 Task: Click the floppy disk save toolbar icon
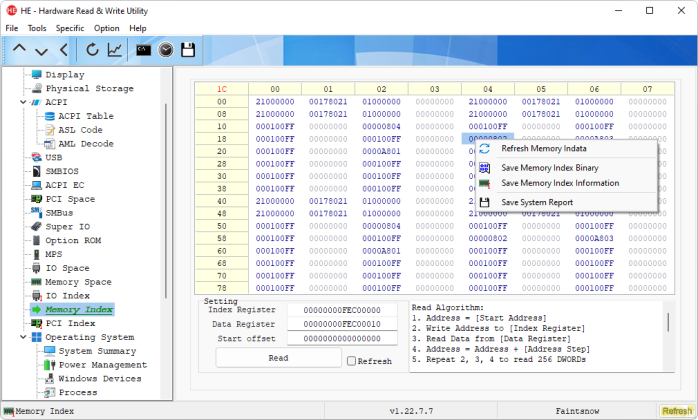(x=188, y=49)
